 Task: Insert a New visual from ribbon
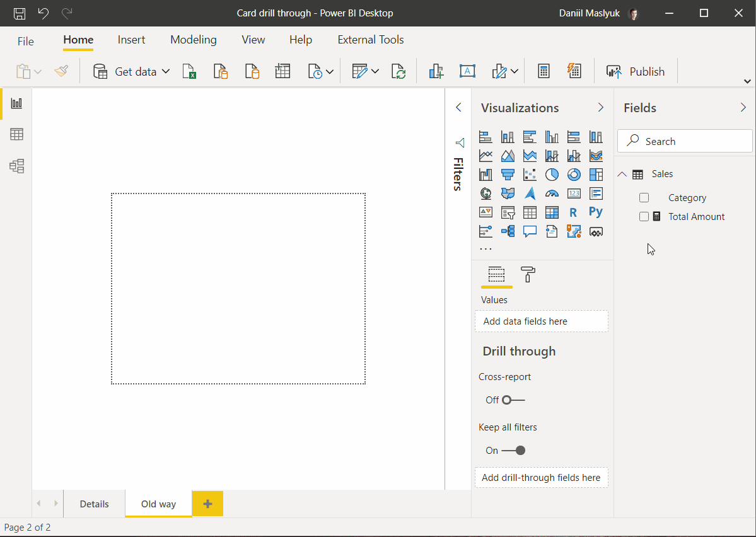coord(436,71)
